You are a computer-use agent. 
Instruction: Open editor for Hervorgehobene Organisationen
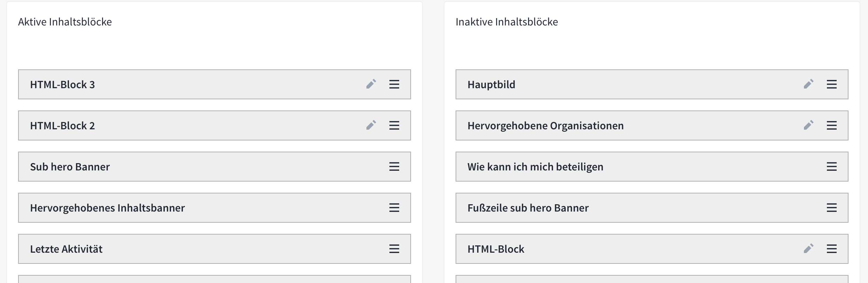point(809,125)
